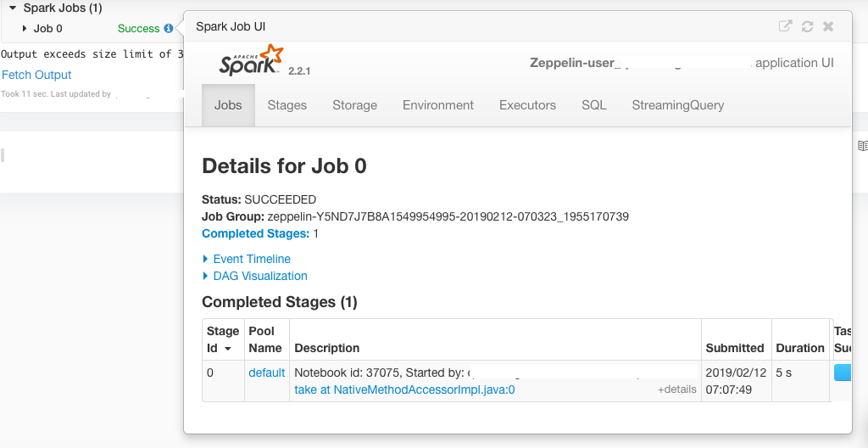Expand the Job 0 entry
This screenshot has width=868, height=448.
click(25, 28)
